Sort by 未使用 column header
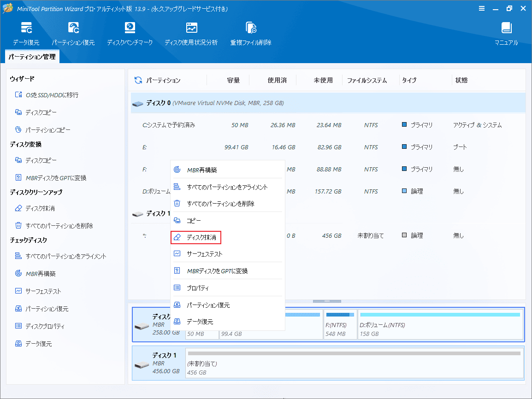Viewport: 532px width, 399px height. [323, 80]
